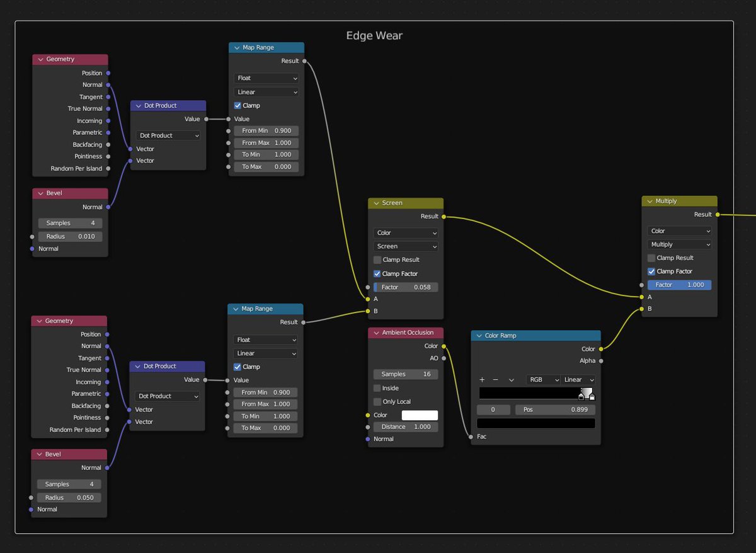Collapse the Color Ramp node
The image size is (756, 553).
(x=478, y=336)
